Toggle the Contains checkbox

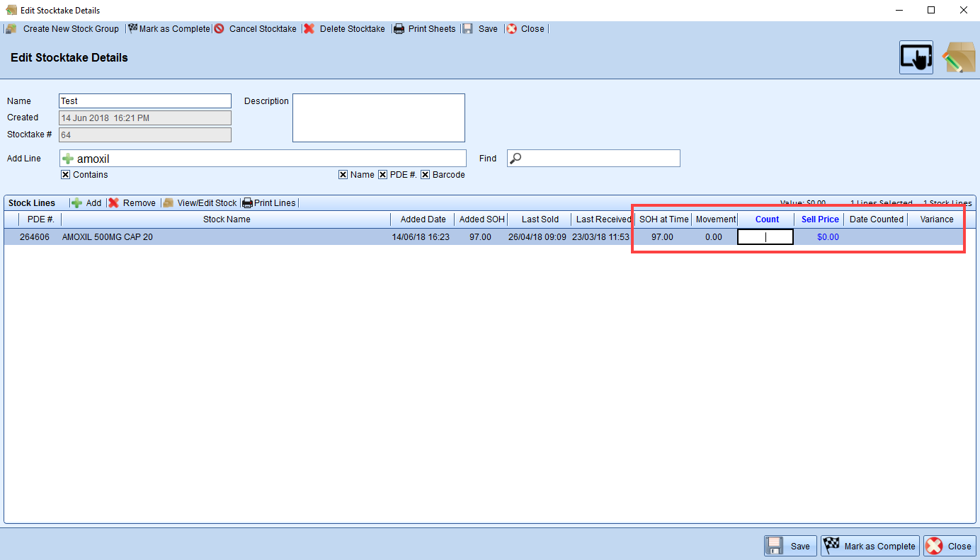click(66, 175)
